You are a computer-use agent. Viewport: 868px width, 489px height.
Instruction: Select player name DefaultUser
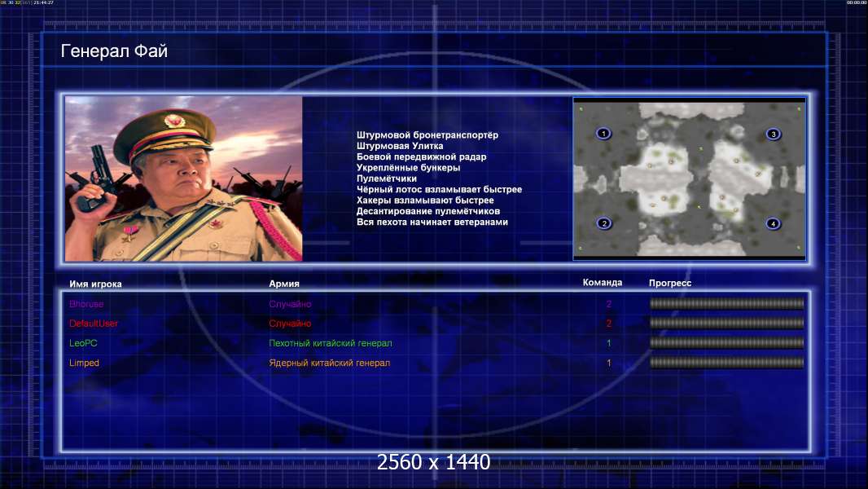94,324
